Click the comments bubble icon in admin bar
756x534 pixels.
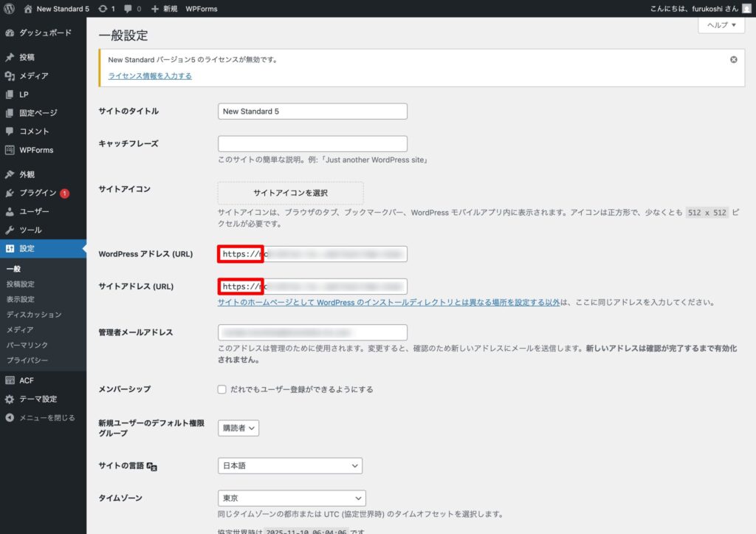pos(129,9)
